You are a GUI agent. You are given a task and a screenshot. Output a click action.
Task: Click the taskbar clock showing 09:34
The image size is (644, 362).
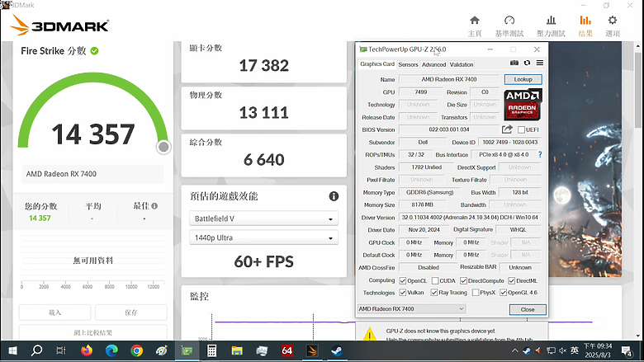point(598,350)
